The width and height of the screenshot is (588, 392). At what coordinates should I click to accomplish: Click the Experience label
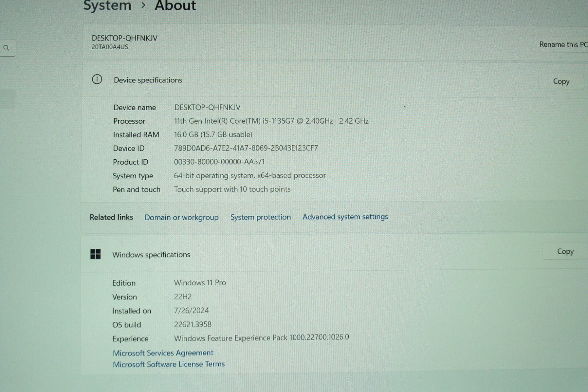click(130, 339)
